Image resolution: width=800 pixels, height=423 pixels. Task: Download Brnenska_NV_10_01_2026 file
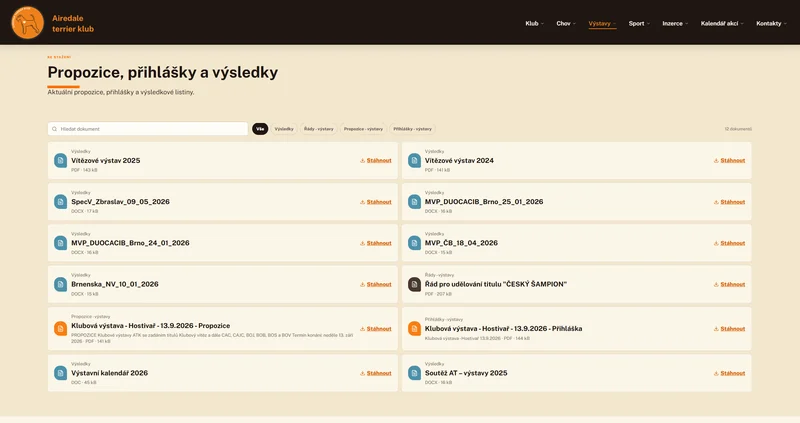[376, 285]
